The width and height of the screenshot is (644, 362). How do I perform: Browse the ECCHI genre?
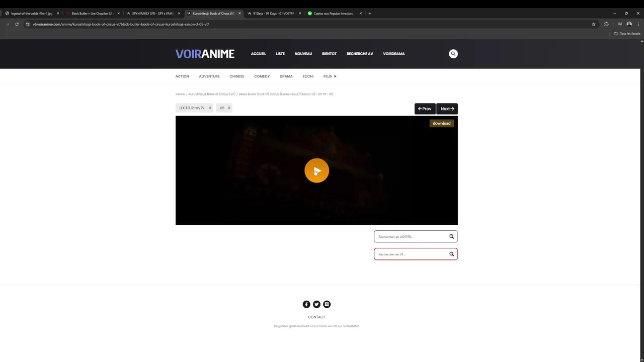pos(308,76)
